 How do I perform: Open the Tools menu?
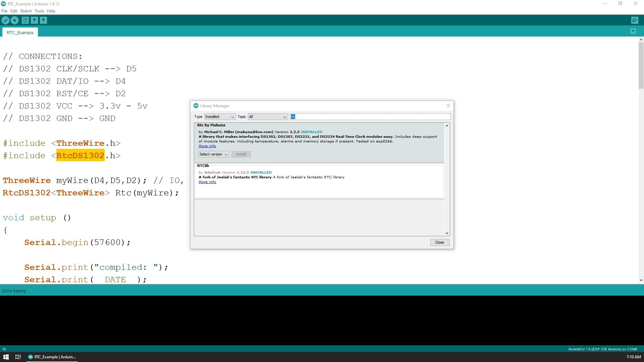pos(39,11)
